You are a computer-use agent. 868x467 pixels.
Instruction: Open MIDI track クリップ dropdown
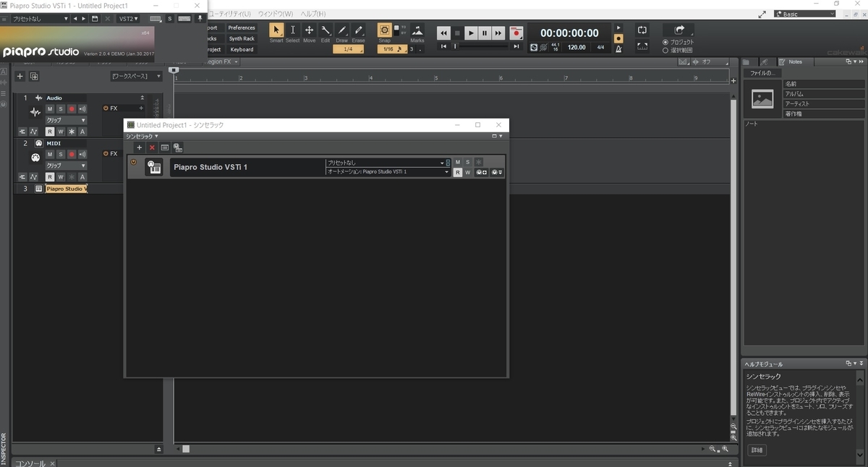66,166
